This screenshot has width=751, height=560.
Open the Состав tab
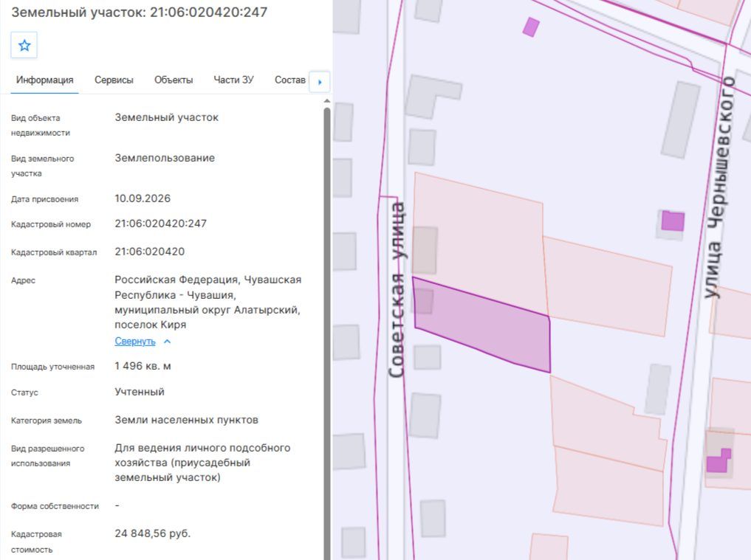[x=289, y=80]
